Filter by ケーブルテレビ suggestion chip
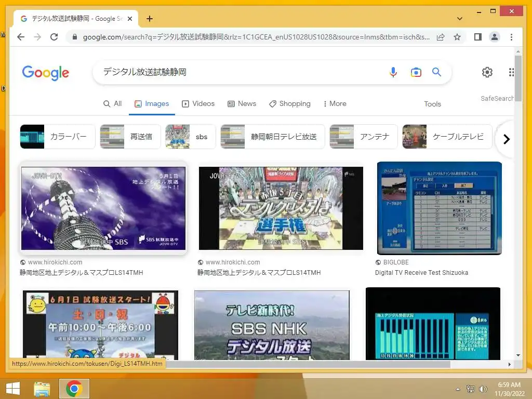 (x=447, y=137)
